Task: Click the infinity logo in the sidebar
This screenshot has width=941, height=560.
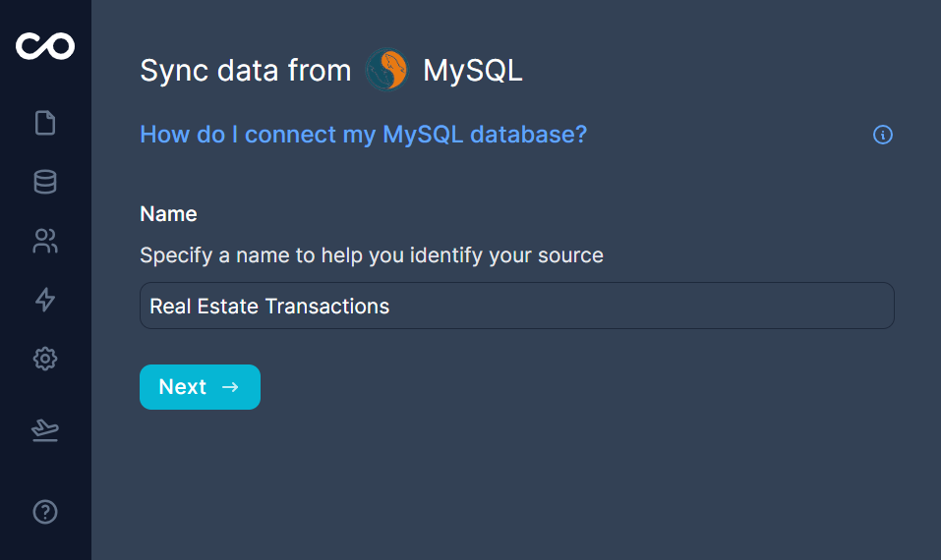Action: 45,45
